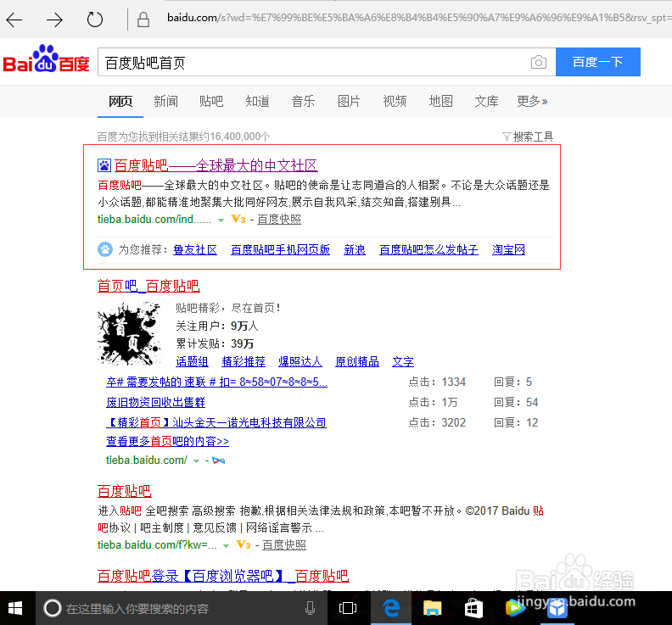Viewport: 672px width, 625px height.
Task: Open 百度快照 for tieba.baidu.com/f?kw= result
Action: tap(284, 545)
